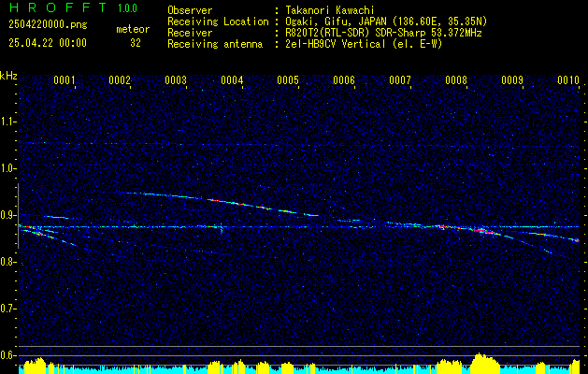Image resolution: width=588 pixels, height=374 pixels.
Task: Click receiver R820T2(RTL-SDR) SDR-Sharp 53.372MHz
Action: 383,33
